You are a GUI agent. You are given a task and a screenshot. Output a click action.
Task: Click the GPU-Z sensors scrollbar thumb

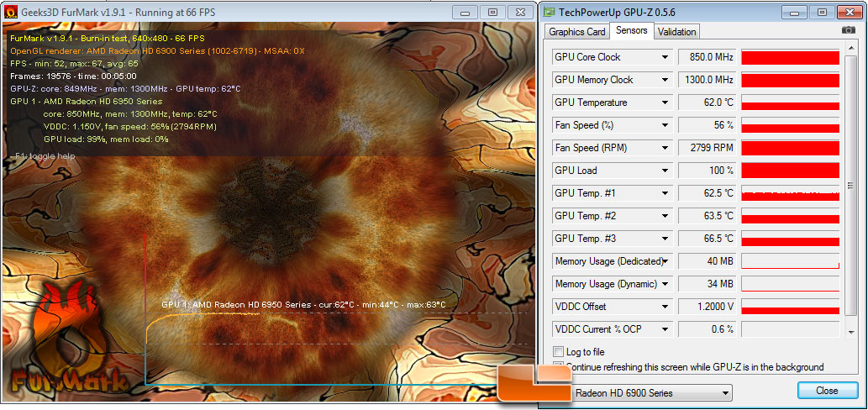pos(851,186)
